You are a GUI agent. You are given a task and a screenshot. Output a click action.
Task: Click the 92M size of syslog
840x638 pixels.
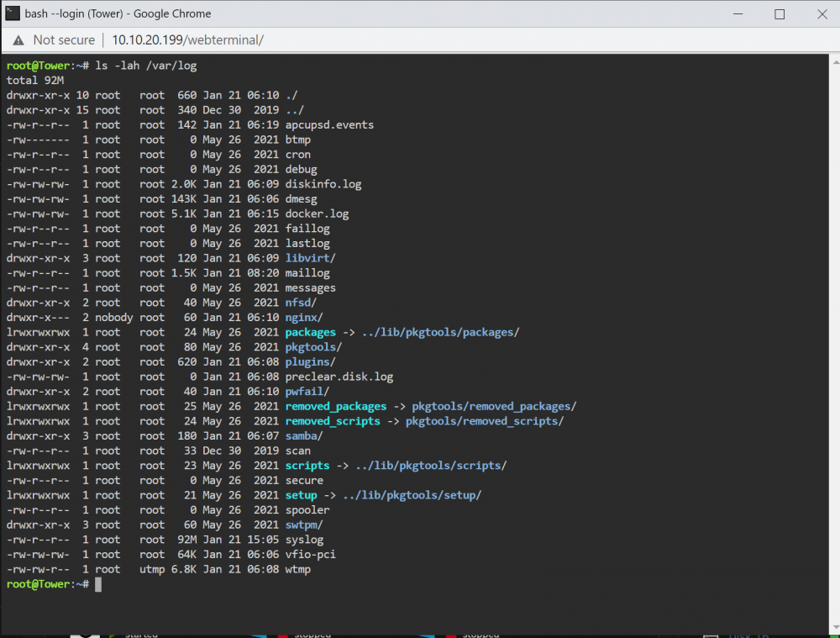tap(187, 540)
